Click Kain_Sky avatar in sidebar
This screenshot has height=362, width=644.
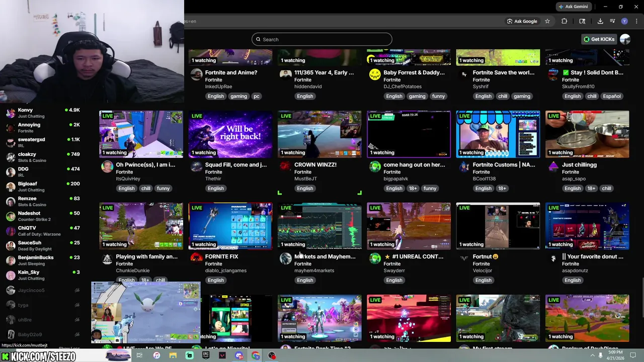tap(11, 275)
